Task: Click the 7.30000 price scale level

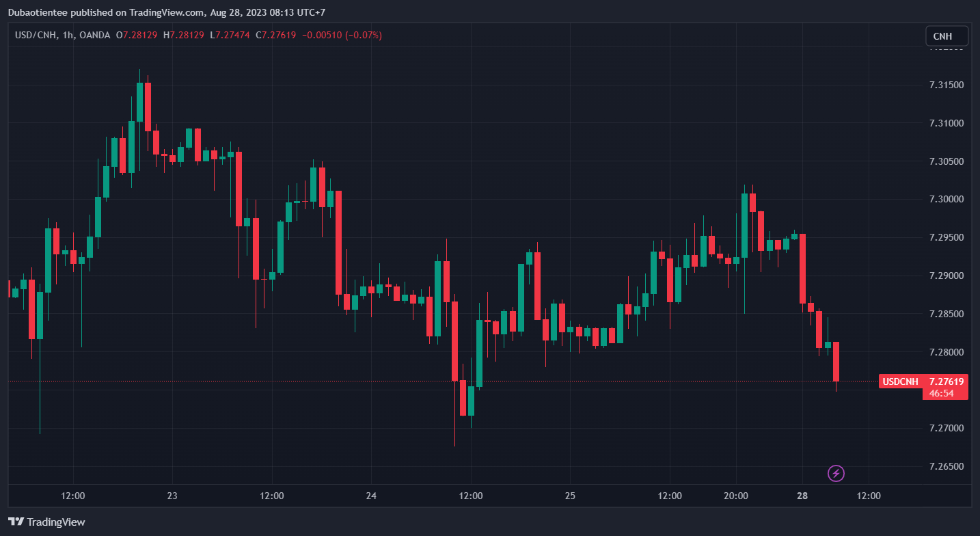Action: (946, 200)
